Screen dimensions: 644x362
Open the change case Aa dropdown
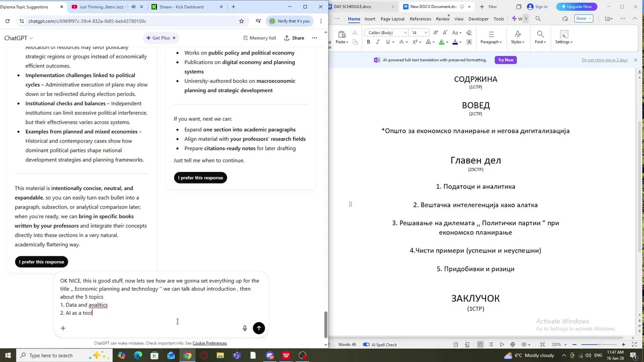(x=456, y=33)
